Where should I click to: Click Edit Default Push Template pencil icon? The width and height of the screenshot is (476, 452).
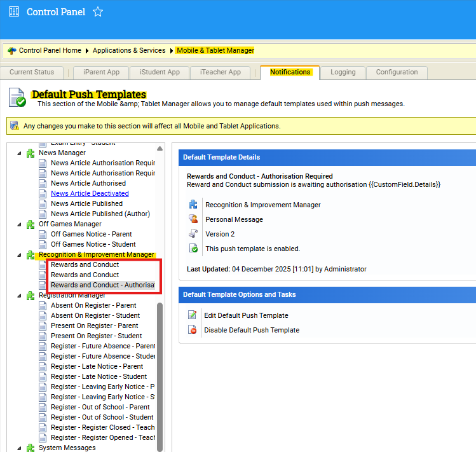point(192,315)
